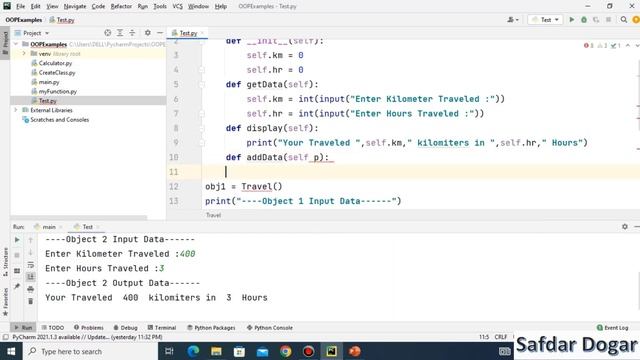
Task: Select Scratches and Consoles node
Action: pyautogui.click(x=59, y=120)
